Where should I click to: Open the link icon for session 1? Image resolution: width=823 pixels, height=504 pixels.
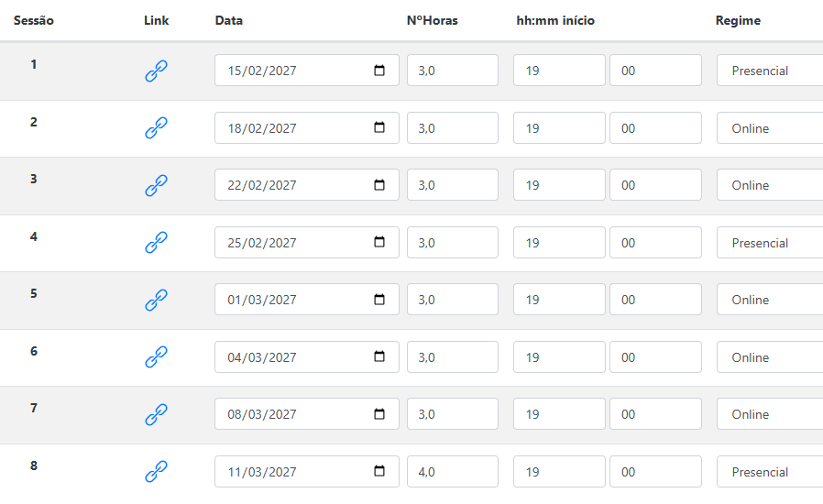[156, 71]
